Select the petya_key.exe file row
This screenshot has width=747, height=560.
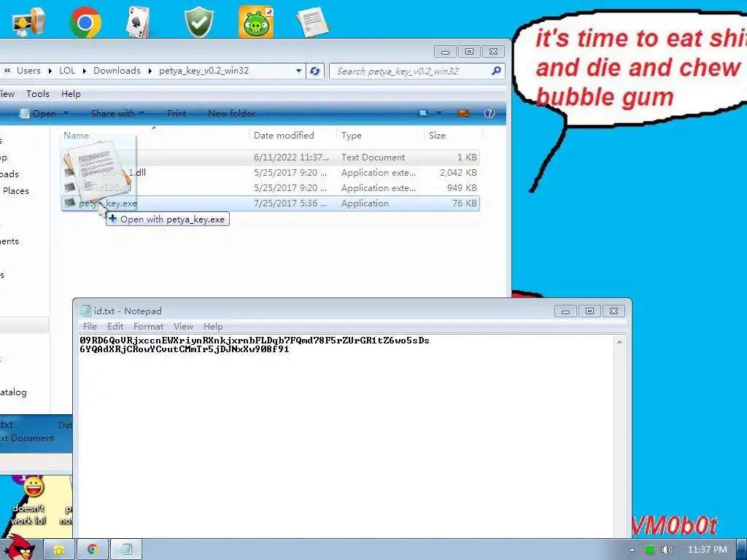(x=270, y=203)
